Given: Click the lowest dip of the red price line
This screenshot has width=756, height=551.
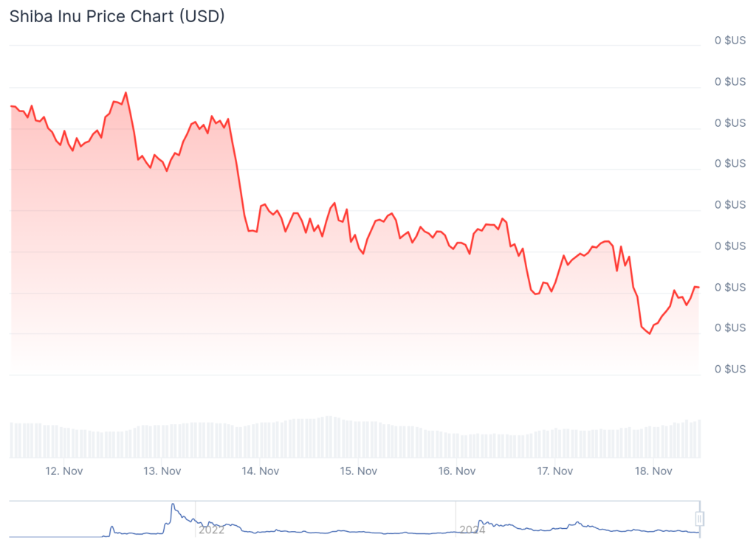Looking at the screenshot, I should 650,333.
